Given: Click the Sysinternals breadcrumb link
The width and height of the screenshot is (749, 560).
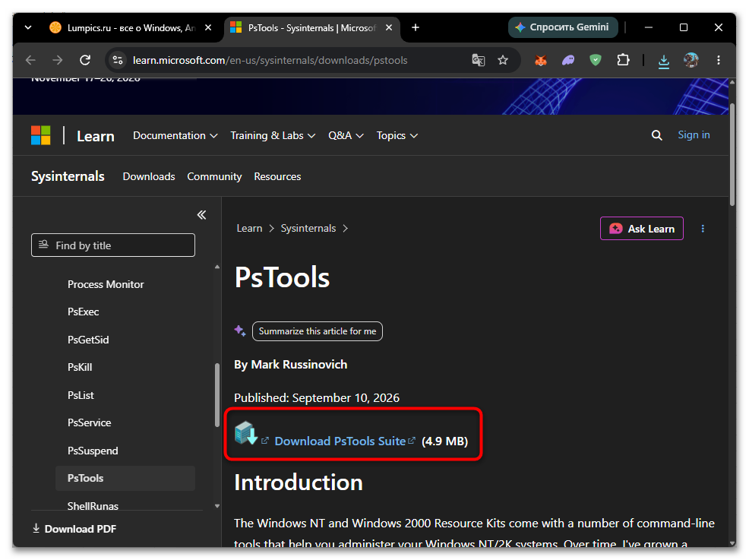Looking at the screenshot, I should [x=308, y=229].
